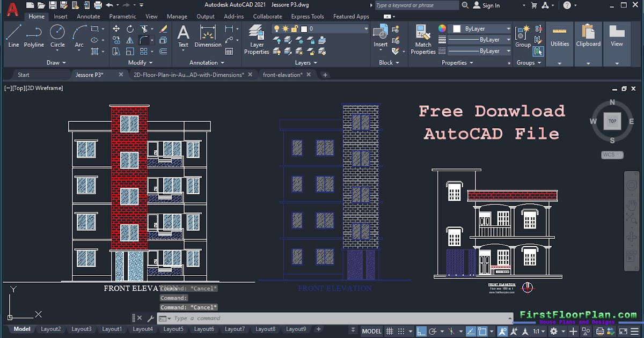Viewport: 644px width, 338px height.
Task: Select the Line tool
Action: click(14, 35)
